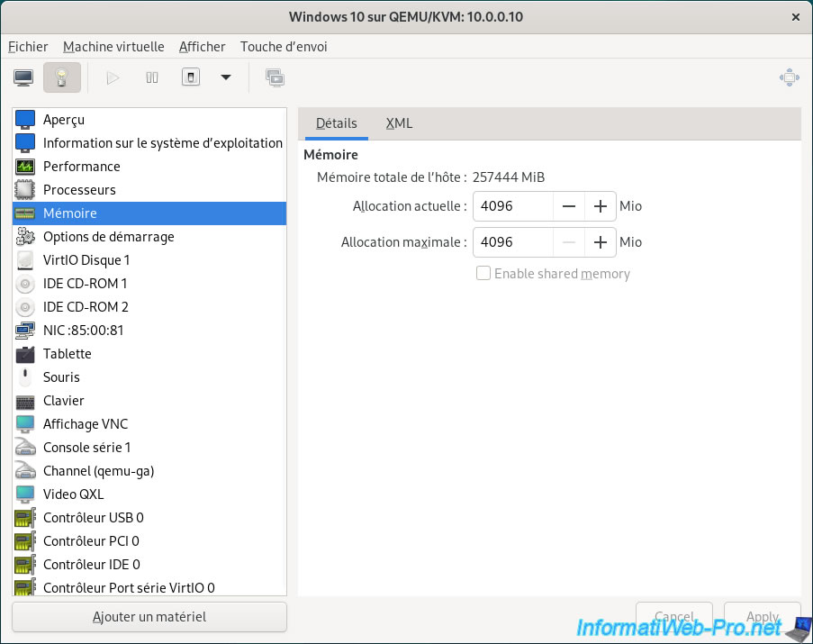
Task: Open the Touche d'envoi menu
Action: [284, 47]
